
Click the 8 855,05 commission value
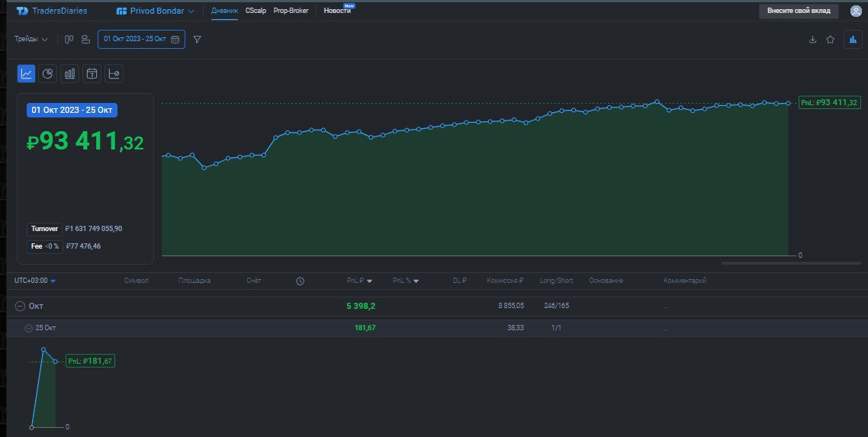coord(511,306)
